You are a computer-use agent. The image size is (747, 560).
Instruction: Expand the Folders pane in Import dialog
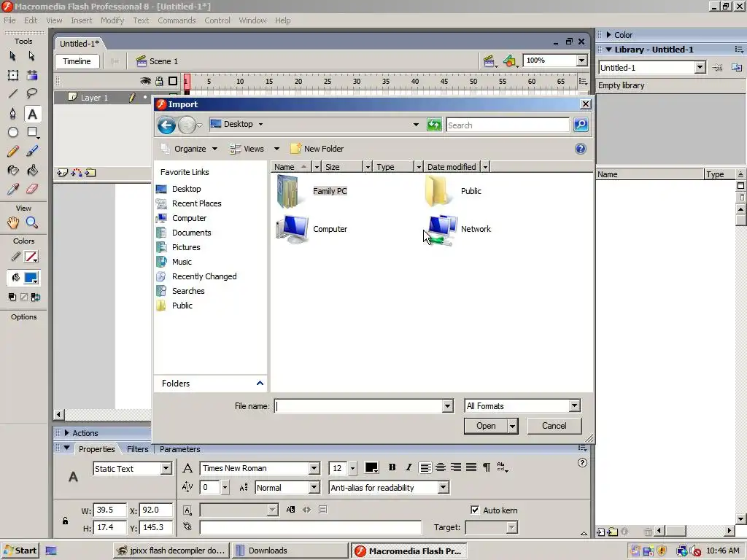pos(260,384)
